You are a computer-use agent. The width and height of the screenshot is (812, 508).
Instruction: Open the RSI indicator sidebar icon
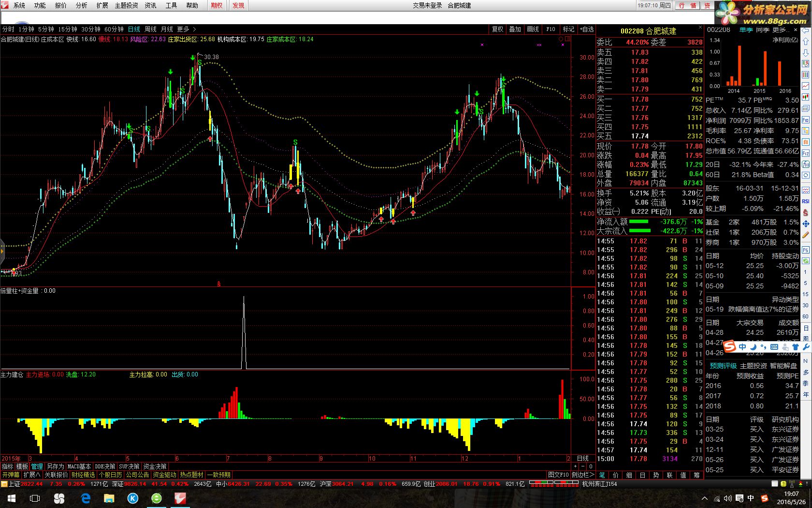coord(806,201)
